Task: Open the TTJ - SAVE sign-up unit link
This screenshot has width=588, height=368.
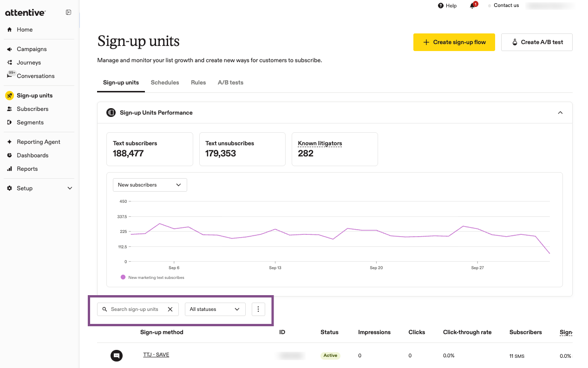Action: (156, 355)
